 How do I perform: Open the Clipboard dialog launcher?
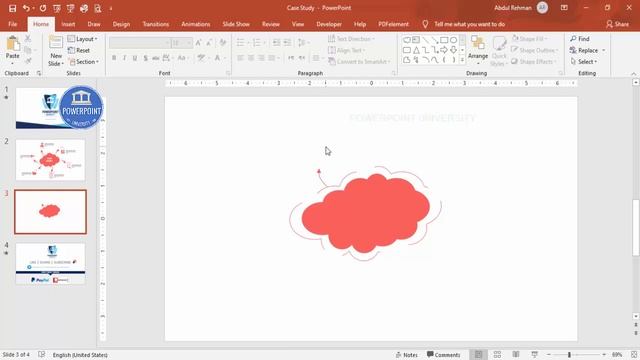[x=39, y=73]
